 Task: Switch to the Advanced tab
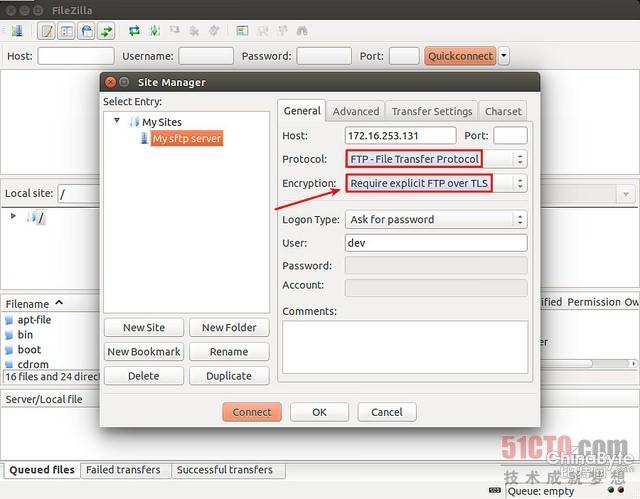click(356, 111)
